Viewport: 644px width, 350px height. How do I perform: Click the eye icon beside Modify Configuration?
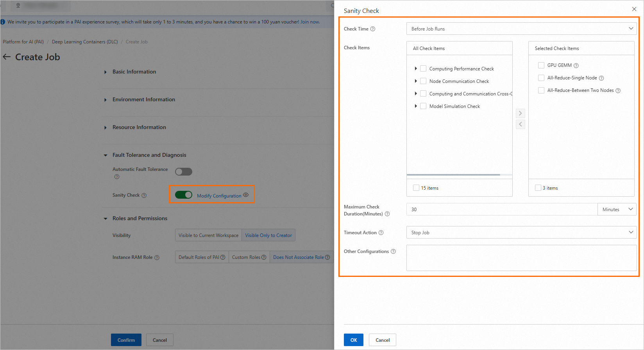point(246,195)
